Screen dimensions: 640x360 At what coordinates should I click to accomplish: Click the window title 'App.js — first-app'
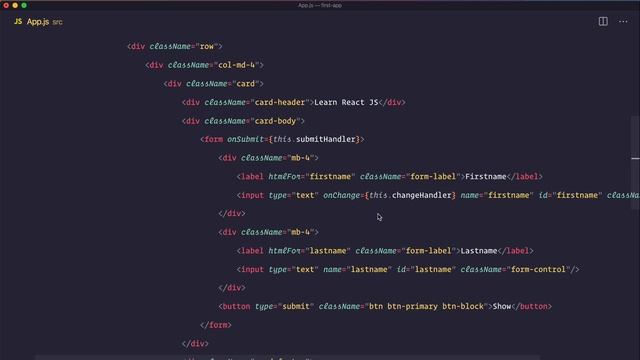320,5
